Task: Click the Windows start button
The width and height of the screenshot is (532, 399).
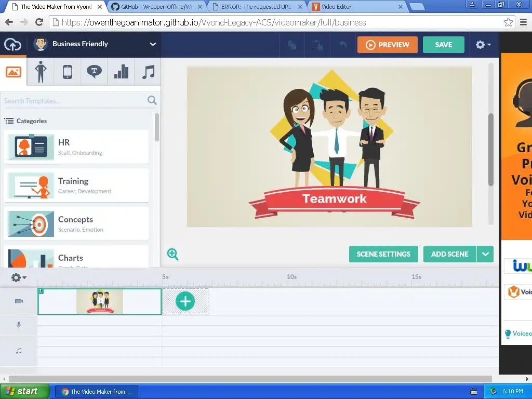Action: pos(25,392)
